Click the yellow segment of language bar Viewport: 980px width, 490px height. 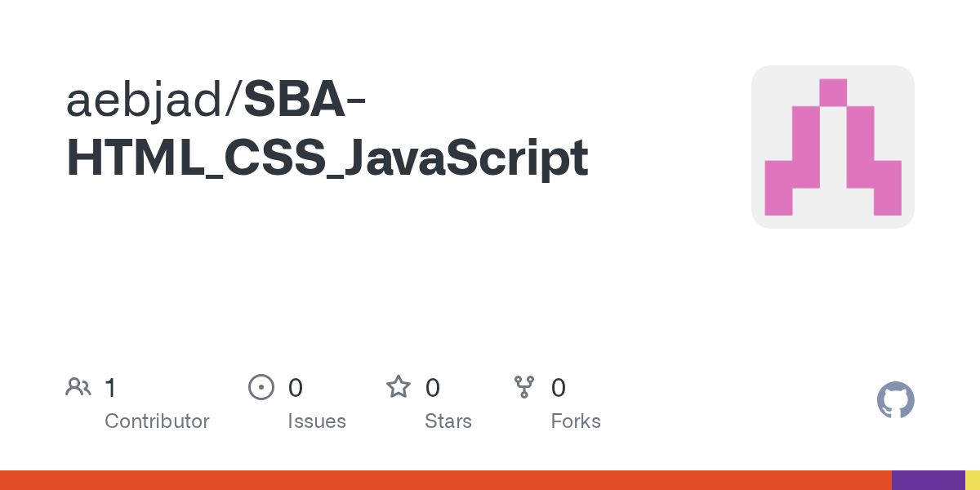[x=973, y=480]
